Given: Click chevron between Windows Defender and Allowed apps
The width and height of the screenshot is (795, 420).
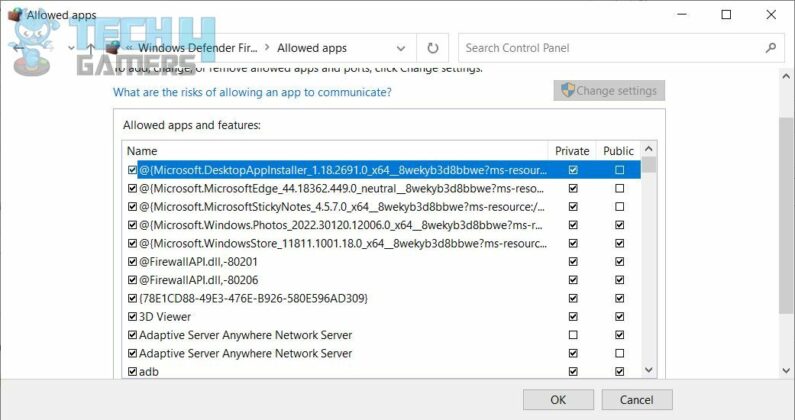Looking at the screenshot, I should 267,48.
